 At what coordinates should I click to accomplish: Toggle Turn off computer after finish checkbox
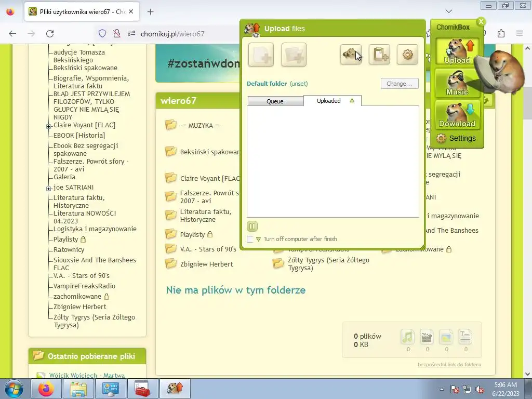[250, 239]
